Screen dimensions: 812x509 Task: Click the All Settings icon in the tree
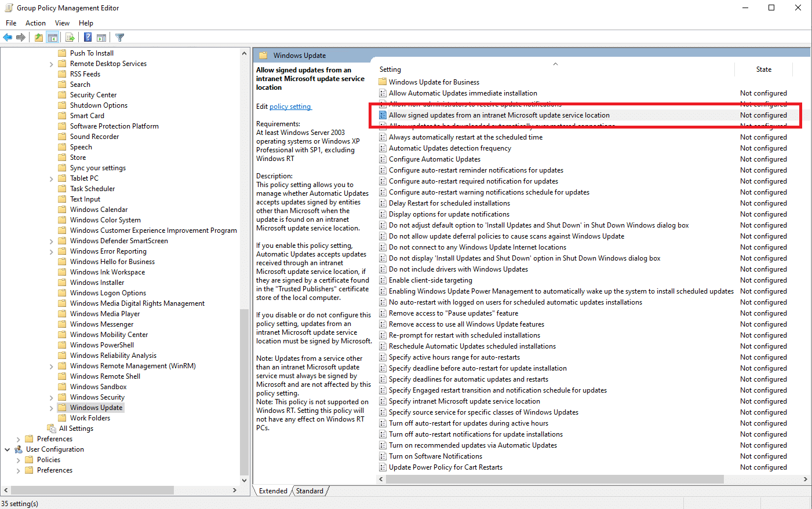[x=52, y=429]
